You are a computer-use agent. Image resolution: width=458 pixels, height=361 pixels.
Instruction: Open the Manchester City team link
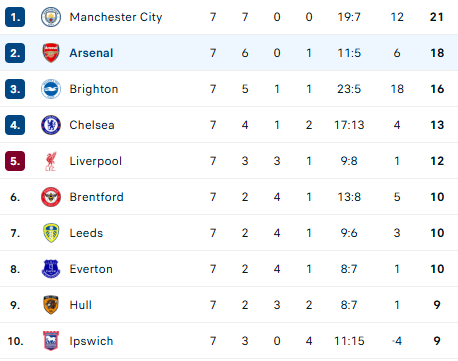pyautogui.click(x=116, y=17)
